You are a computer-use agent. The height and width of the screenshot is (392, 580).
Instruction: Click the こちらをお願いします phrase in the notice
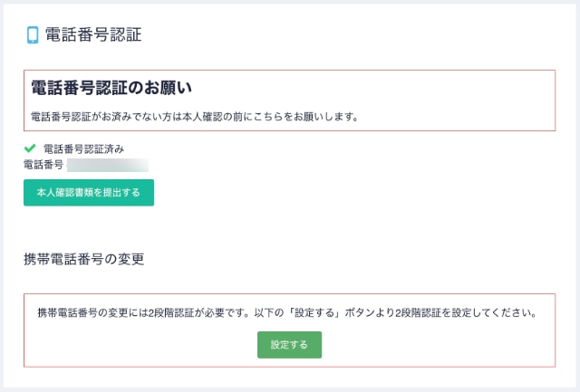click(305, 117)
